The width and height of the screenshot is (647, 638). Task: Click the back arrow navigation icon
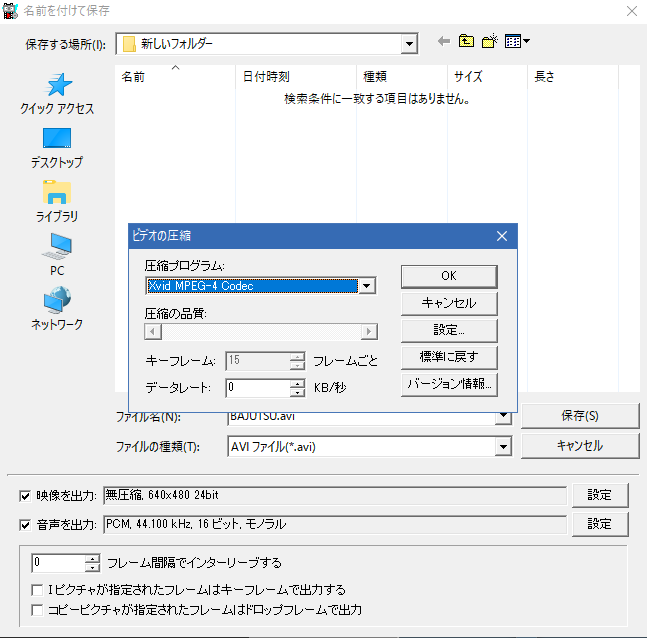pos(444,42)
